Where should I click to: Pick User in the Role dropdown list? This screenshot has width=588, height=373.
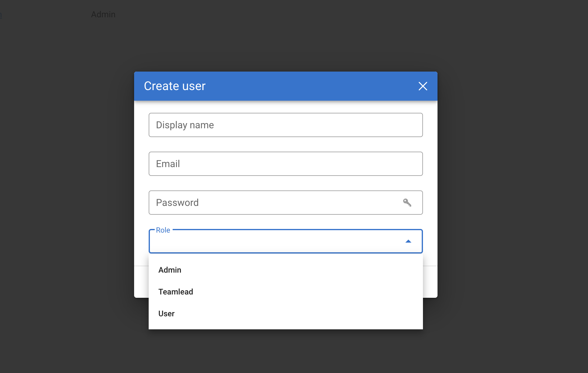pos(166,314)
